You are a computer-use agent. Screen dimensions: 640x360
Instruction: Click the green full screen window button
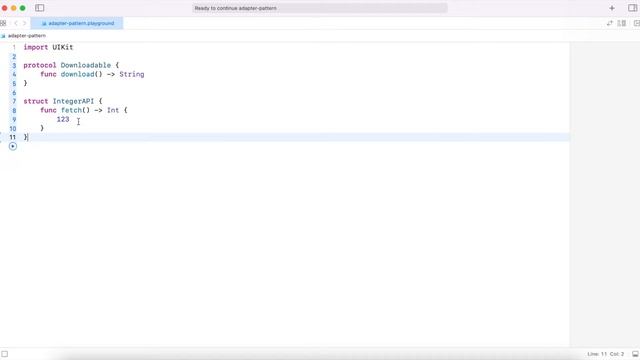(22, 8)
